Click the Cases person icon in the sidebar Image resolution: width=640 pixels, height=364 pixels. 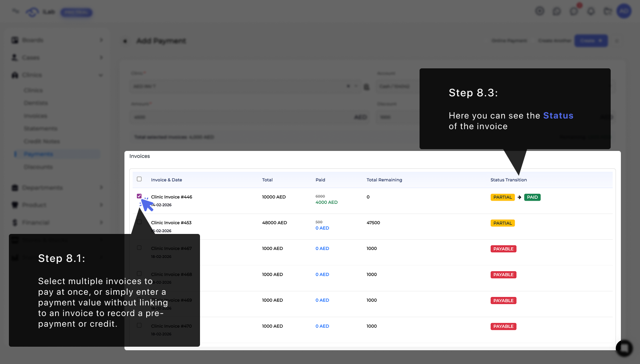15,58
